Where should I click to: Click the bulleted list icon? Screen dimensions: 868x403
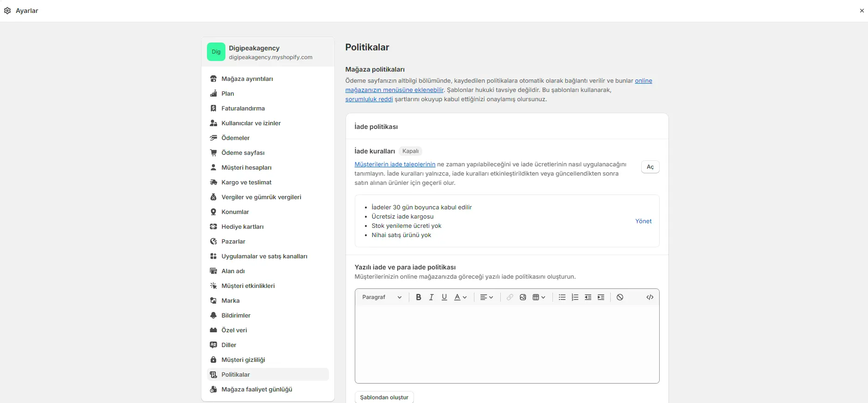[562, 297]
